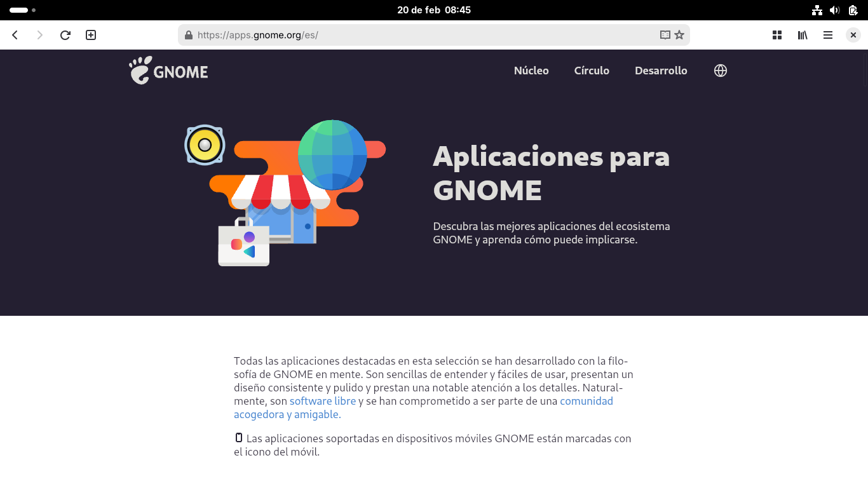
Task: Open the browser hamburger menu
Action: click(828, 35)
